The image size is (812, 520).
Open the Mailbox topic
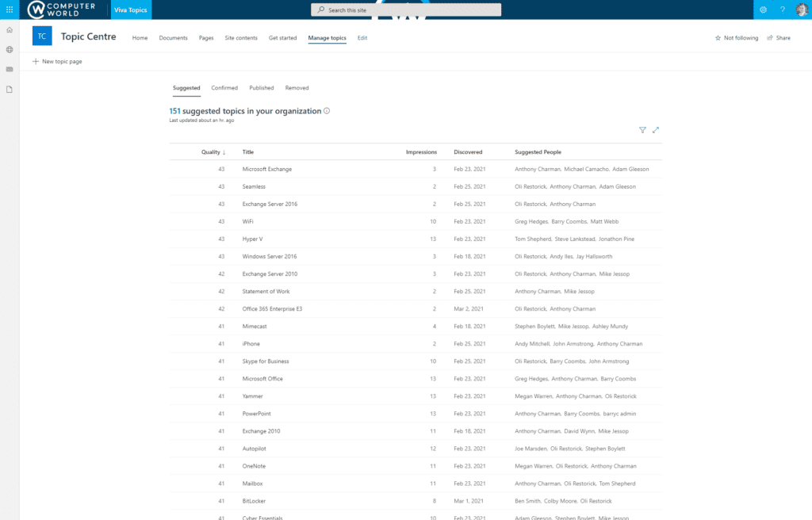click(252, 484)
